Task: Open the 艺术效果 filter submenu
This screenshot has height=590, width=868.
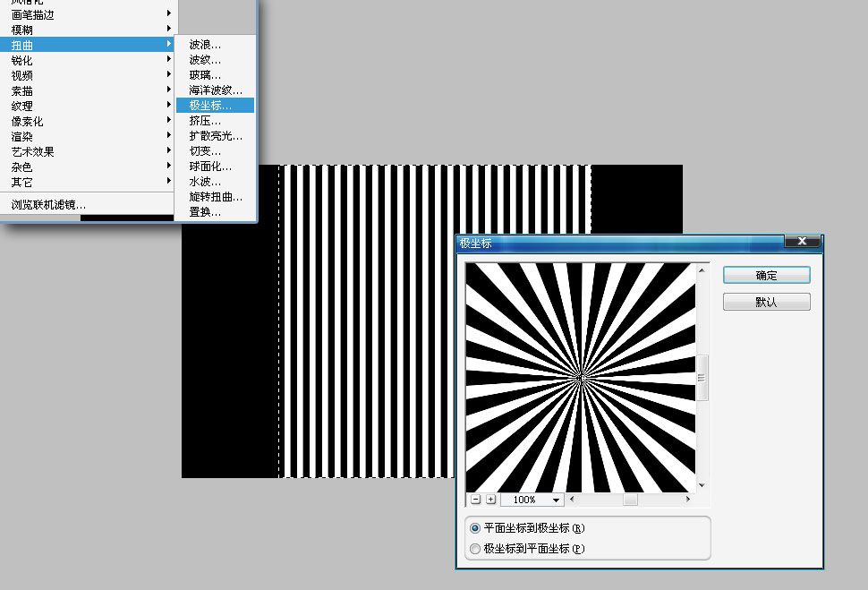Action: (x=88, y=151)
